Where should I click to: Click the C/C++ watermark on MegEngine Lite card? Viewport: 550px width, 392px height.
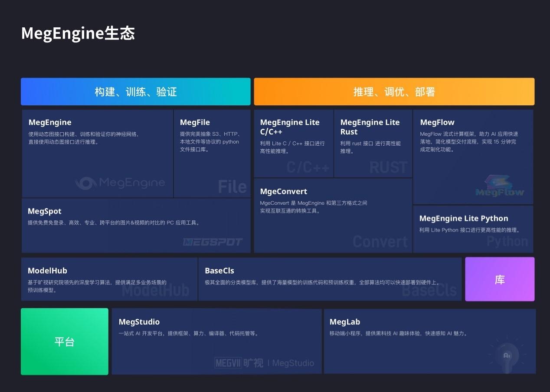tap(307, 167)
